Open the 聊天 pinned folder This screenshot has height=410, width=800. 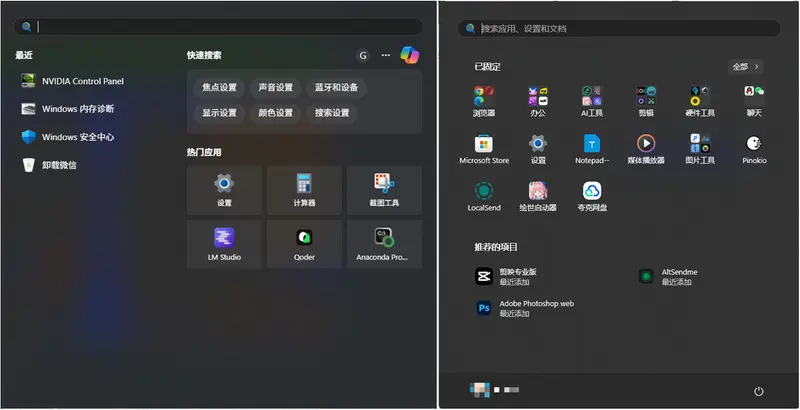pyautogui.click(x=754, y=101)
